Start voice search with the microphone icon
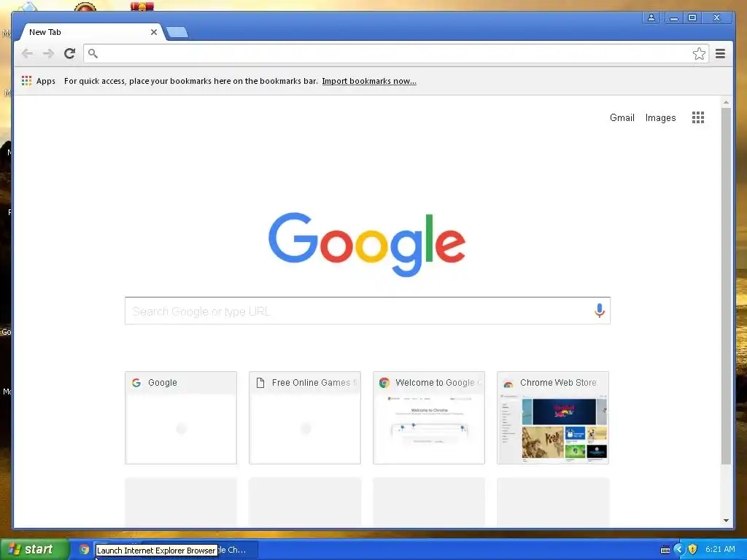 600,311
